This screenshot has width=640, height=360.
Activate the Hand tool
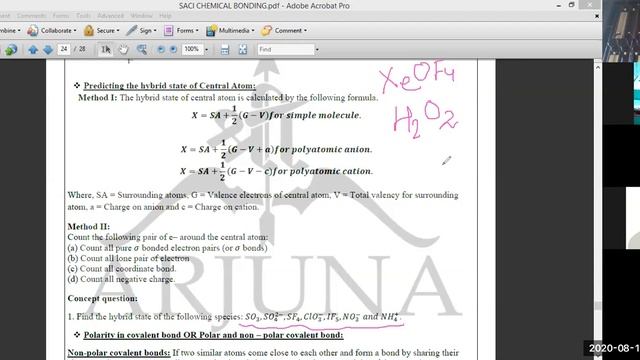(123, 49)
